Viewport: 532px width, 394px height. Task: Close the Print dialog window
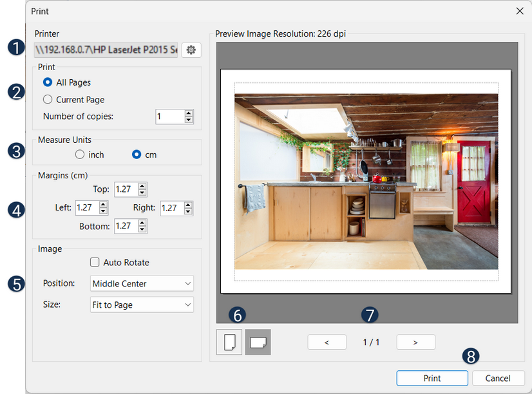pyautogui.click(x=520, y=11)
